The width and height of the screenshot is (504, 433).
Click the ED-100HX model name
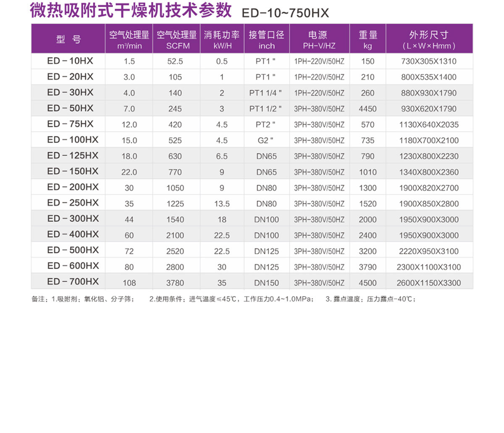pos(73,140)
